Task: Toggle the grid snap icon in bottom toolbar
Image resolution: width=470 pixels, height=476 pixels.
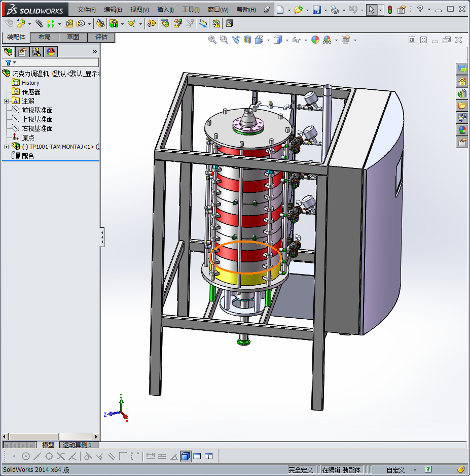Action: click(162, 456)
